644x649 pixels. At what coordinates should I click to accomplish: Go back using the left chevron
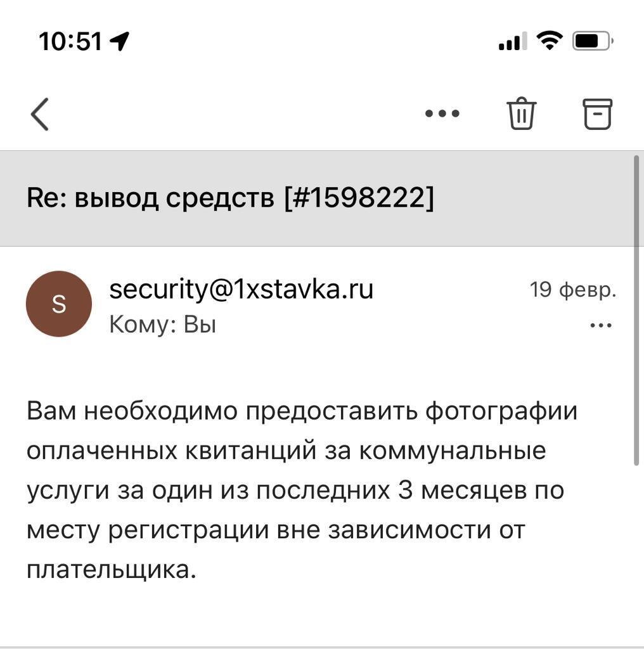pos(39,115)
